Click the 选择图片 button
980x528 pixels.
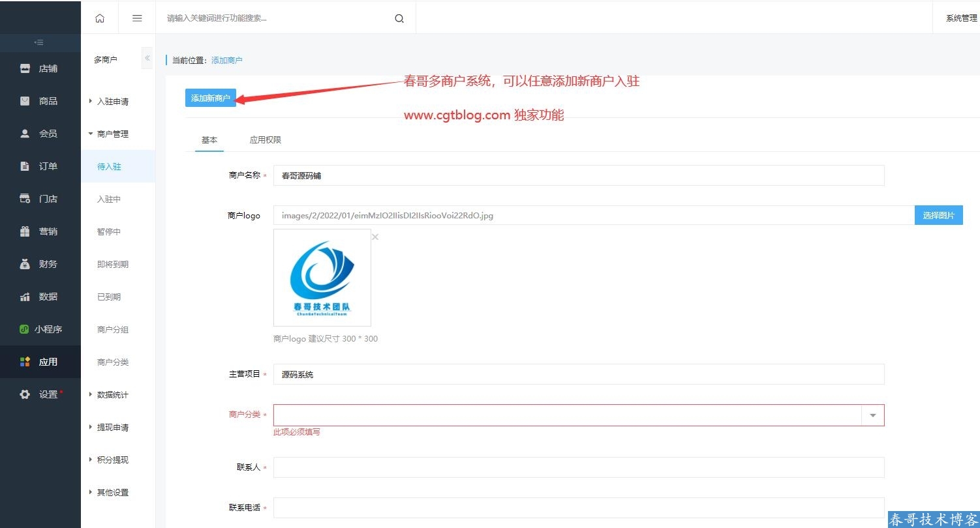click(938, 215)
